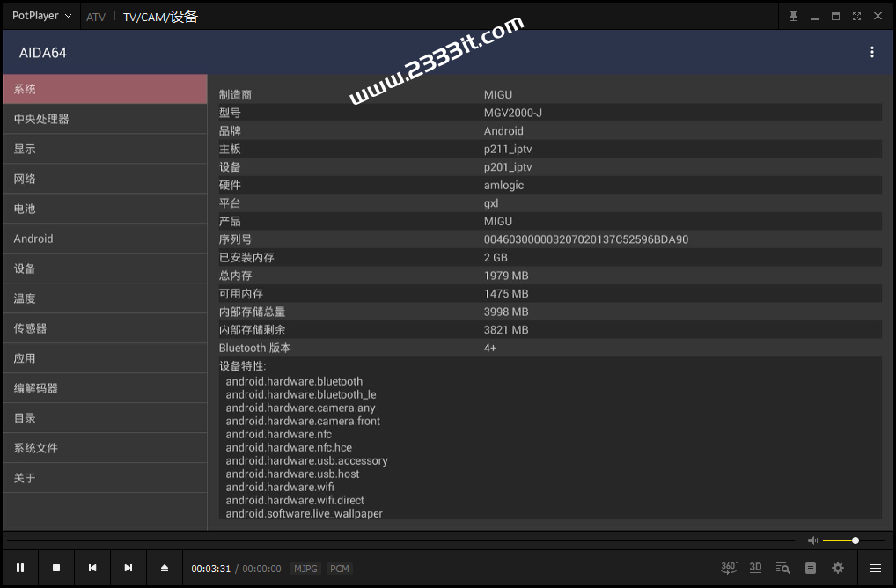The height and width of the screenshot is (588, 896).
Task: Click android.hardware.usb.host feature line
Action: 292,474
